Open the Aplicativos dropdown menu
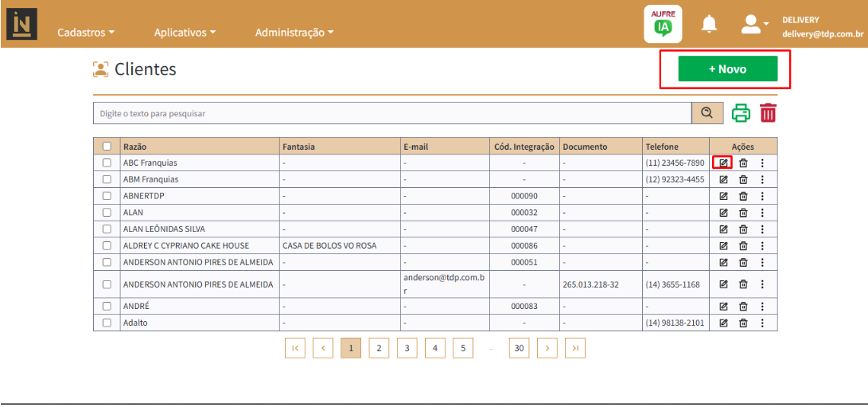The width and height of the screenshot is (868, 407). point(185,33)
